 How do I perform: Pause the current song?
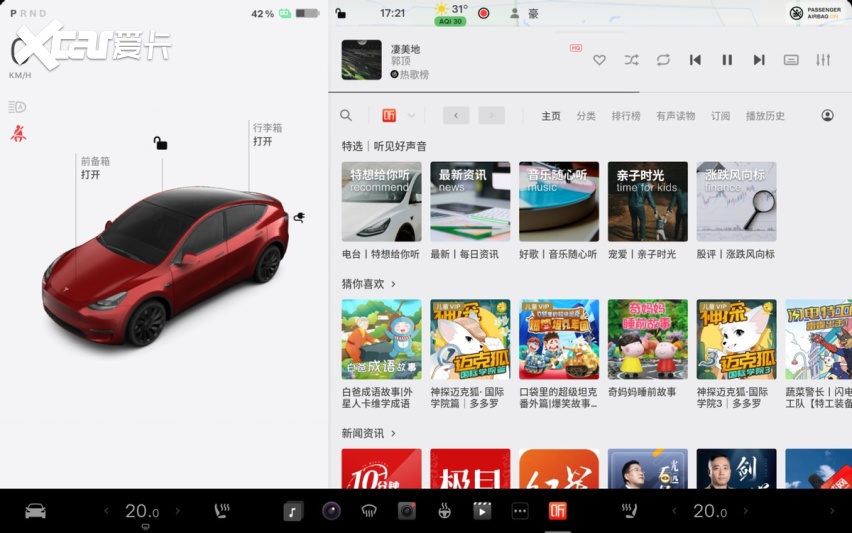727,60
